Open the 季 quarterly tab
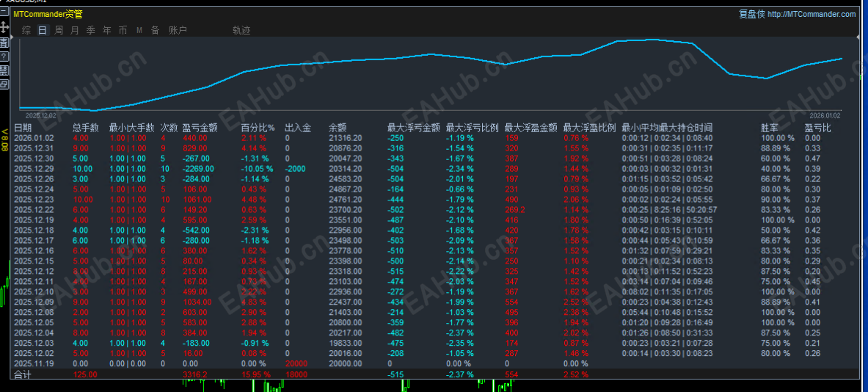Screen dimensions: 868x392 pos(91,30)
